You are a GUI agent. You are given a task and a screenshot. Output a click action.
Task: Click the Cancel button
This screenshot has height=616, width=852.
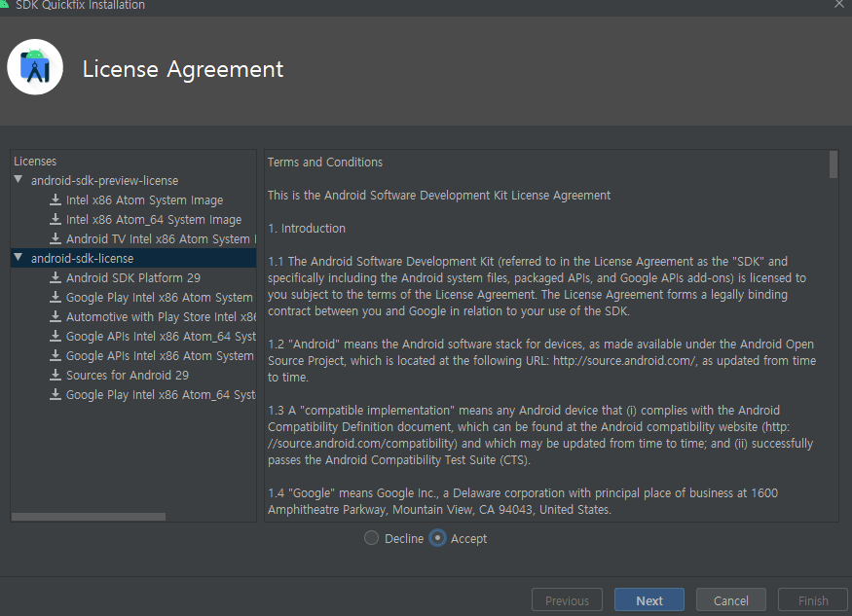pyautogui.click(x=731, y=600)
